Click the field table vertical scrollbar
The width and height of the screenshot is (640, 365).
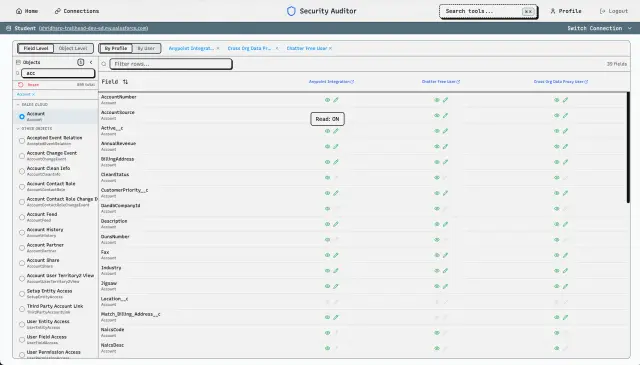(628, 147)
